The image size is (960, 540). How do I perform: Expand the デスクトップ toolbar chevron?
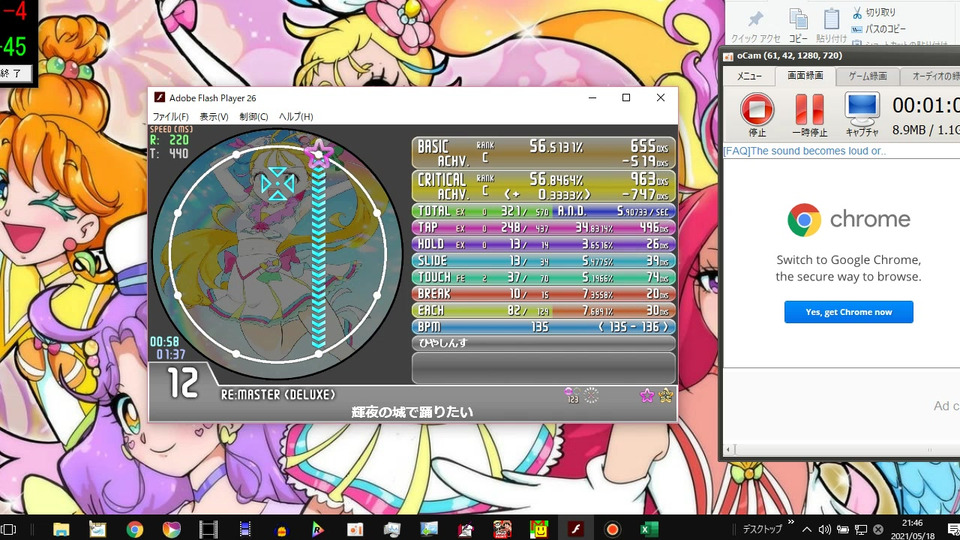[791, 522]
